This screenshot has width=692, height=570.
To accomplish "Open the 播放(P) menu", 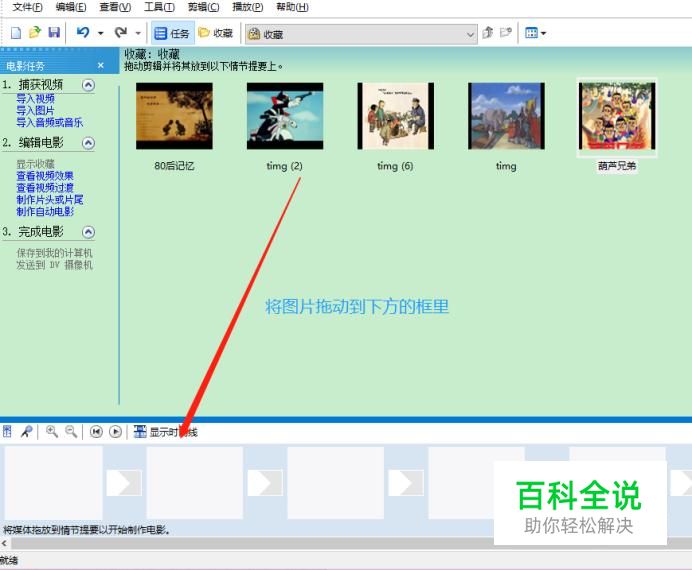I will click(248, 7).
